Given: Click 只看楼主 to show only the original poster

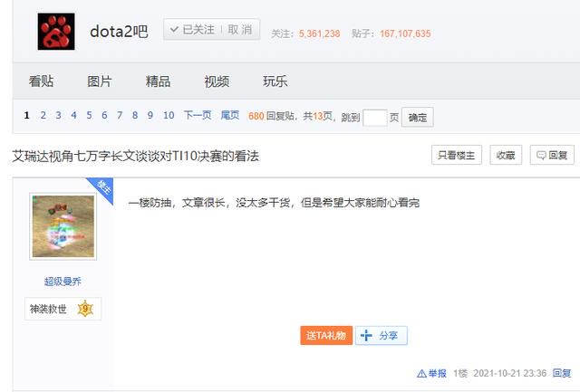Looking at the screenshot, I should point(457,155).
